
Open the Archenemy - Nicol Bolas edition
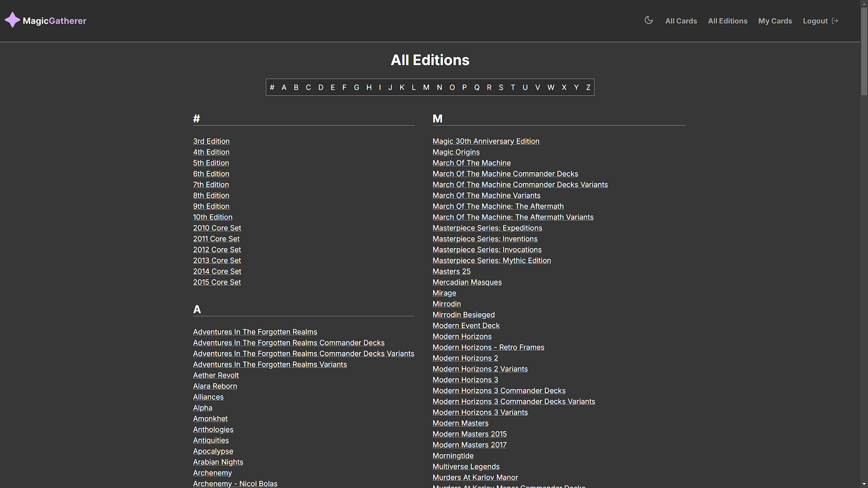[235, 483]
